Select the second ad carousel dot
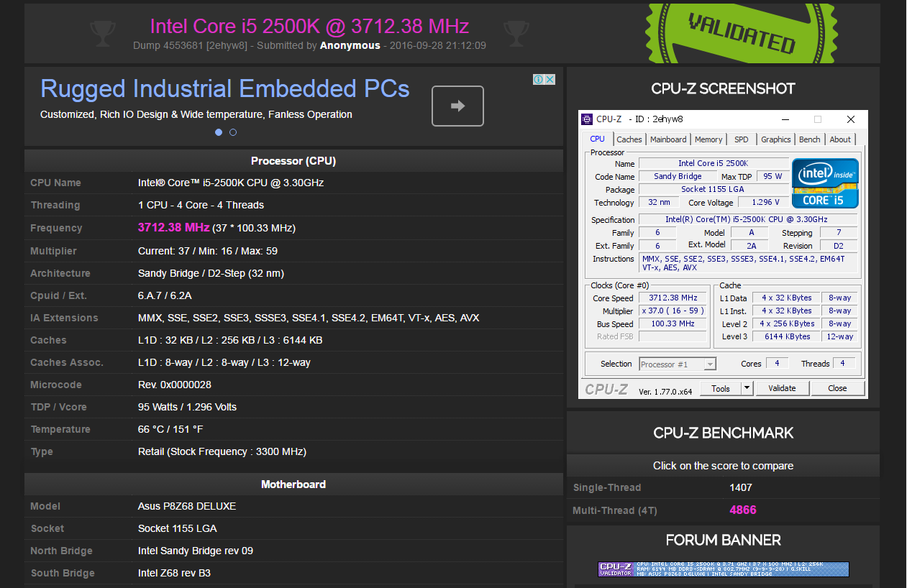The width and height of the screenshot is (907, 588). coord(233,132)
